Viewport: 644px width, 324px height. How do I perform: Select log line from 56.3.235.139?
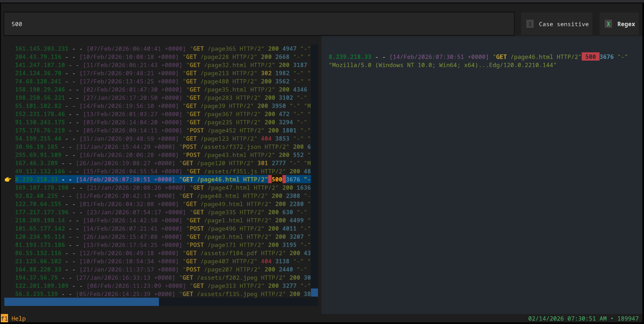coord(163,294)
